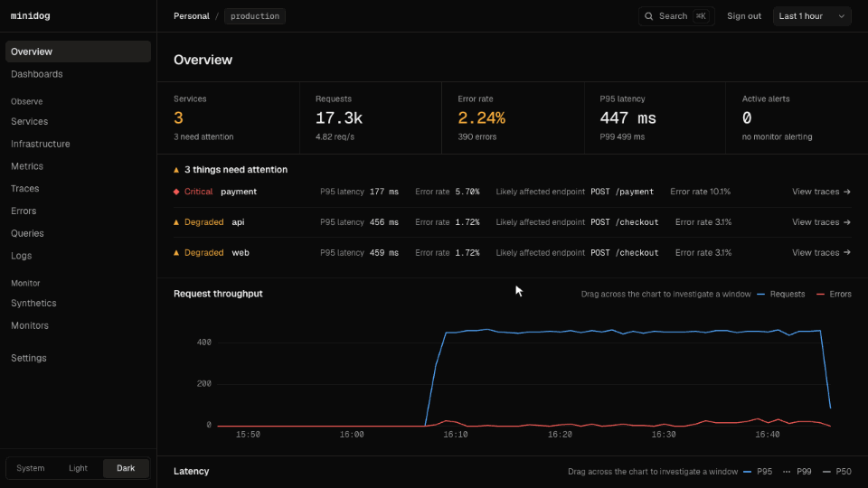Click the Search box in the header
868x488 pixels.
tap(676, 16)
